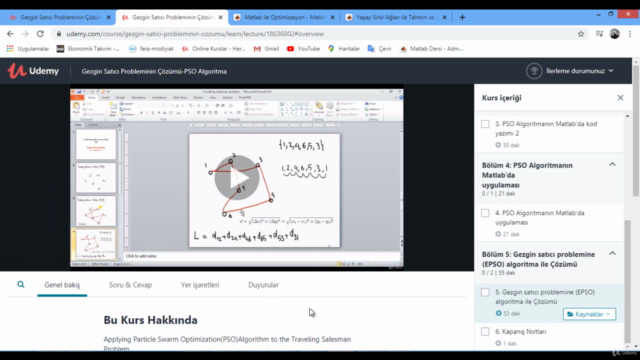Open lecture 4. PSO Algoritmanın Matlab'da uygulaması

tap(540, 218)
